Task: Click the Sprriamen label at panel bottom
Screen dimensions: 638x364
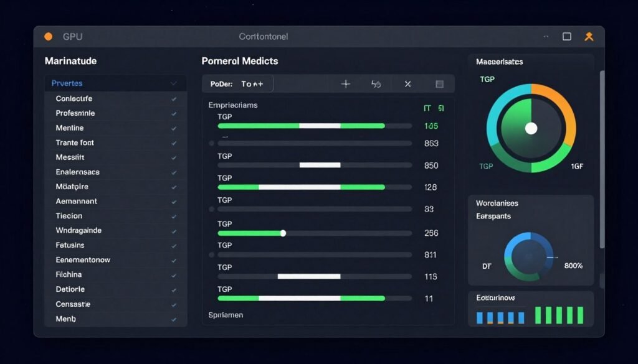Action: (226, 315)
